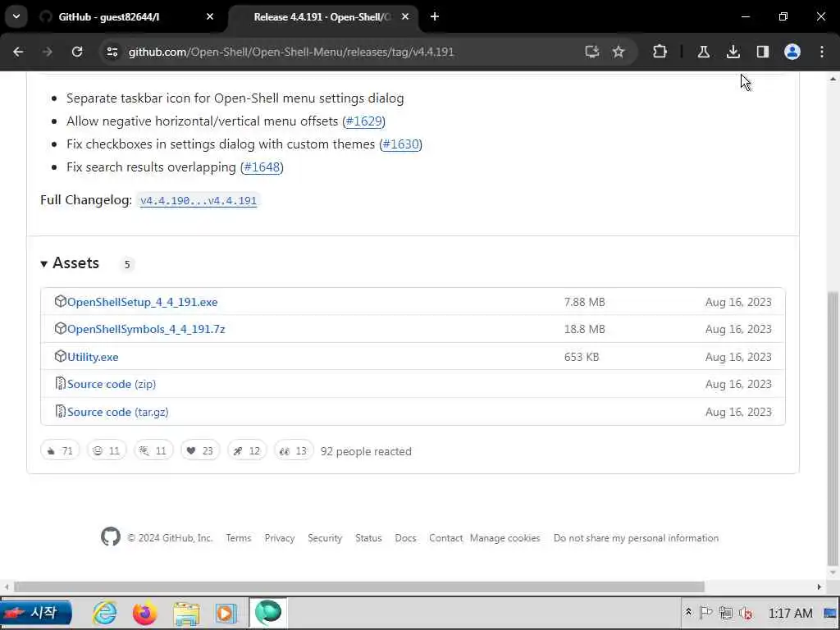The image size is (840, 630).
Task: Launch Firefox from taskbar
Action: point(144,613)
